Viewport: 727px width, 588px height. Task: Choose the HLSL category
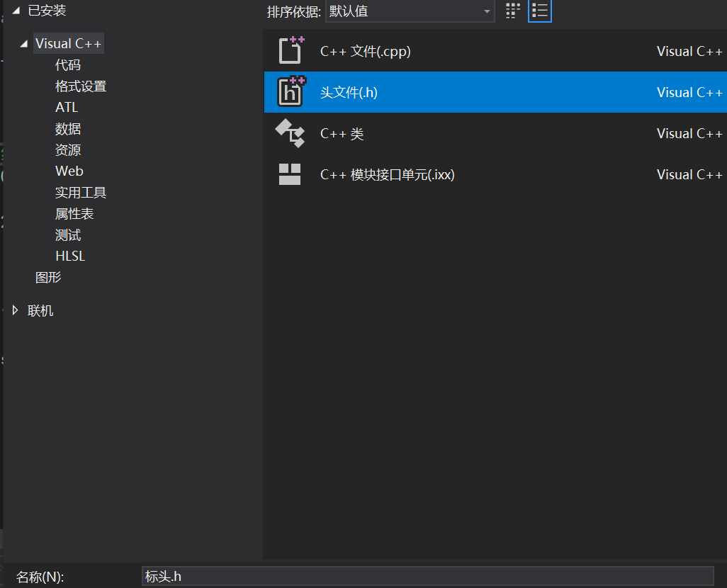(70, 256)
